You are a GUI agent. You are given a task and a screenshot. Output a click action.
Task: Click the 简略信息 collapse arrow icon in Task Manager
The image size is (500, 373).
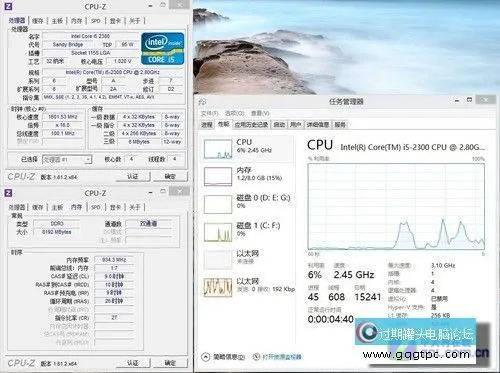point(206,357)
